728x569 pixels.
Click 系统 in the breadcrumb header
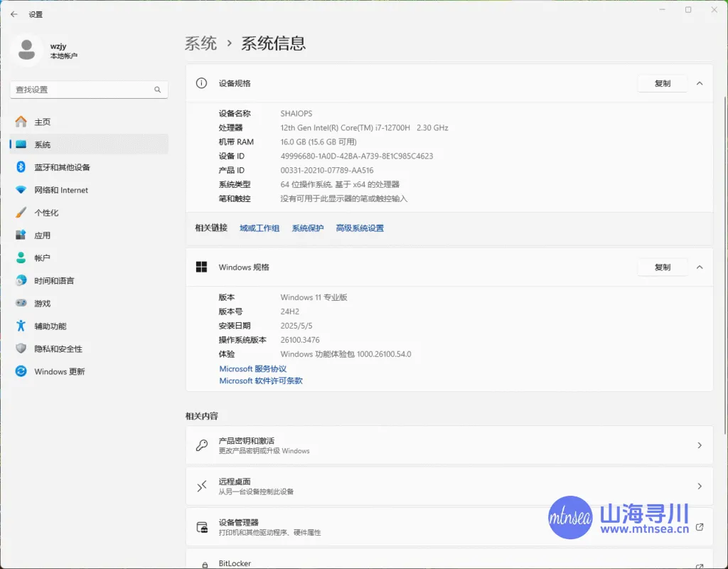click(x=200, y=43)
